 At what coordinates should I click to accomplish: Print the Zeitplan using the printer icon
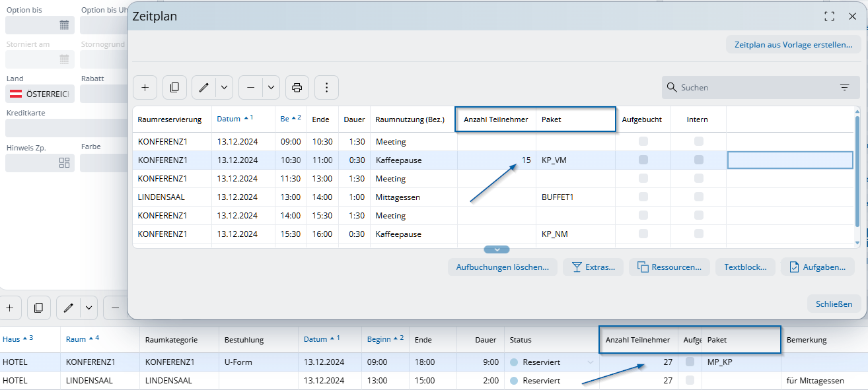[x=297, y=87]
